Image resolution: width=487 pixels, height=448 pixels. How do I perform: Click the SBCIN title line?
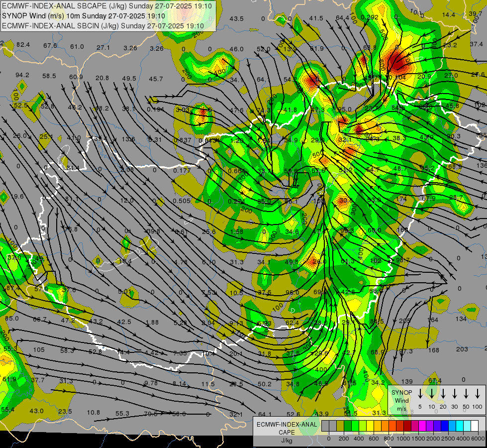point(103,26)
